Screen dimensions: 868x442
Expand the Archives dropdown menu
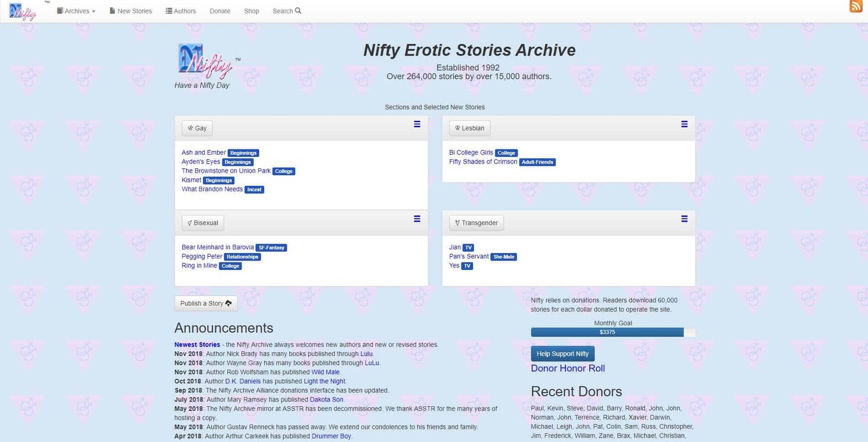[x=76, y=11]
